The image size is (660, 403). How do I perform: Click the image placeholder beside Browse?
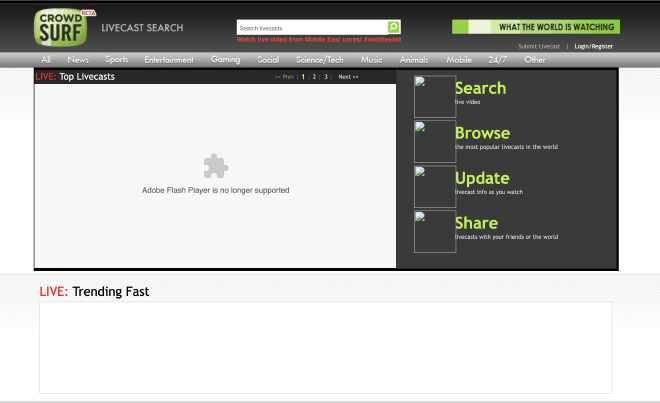pos(435,142)
